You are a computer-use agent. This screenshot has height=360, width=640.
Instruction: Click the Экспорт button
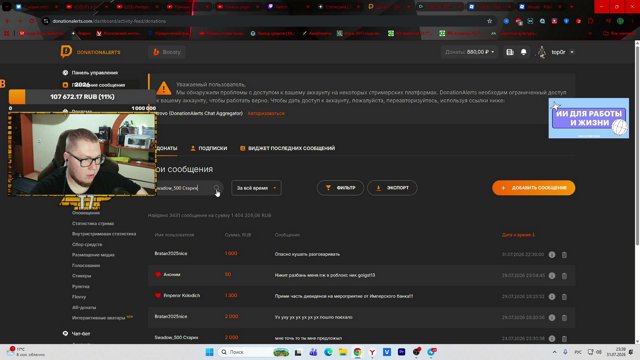coord(392,188)
